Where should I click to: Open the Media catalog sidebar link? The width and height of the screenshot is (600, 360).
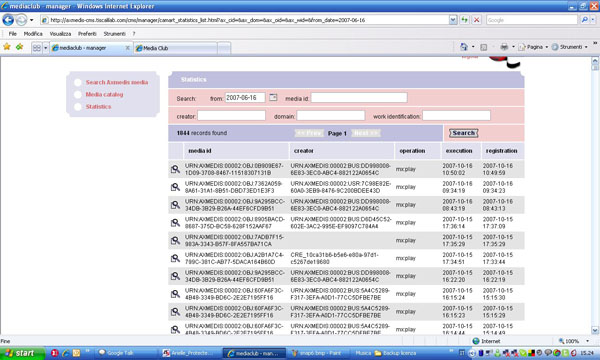[104, 94]
